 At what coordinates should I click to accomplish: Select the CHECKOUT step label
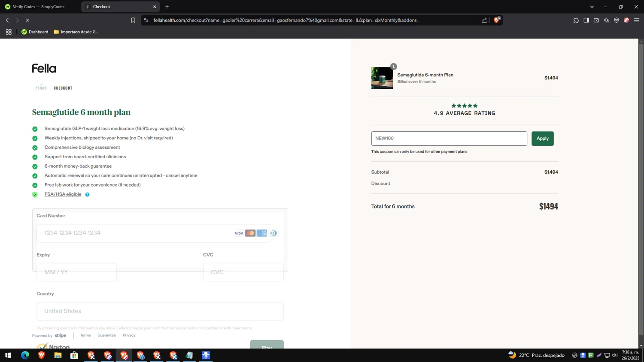pyautogui.click(x=63, y=88)
